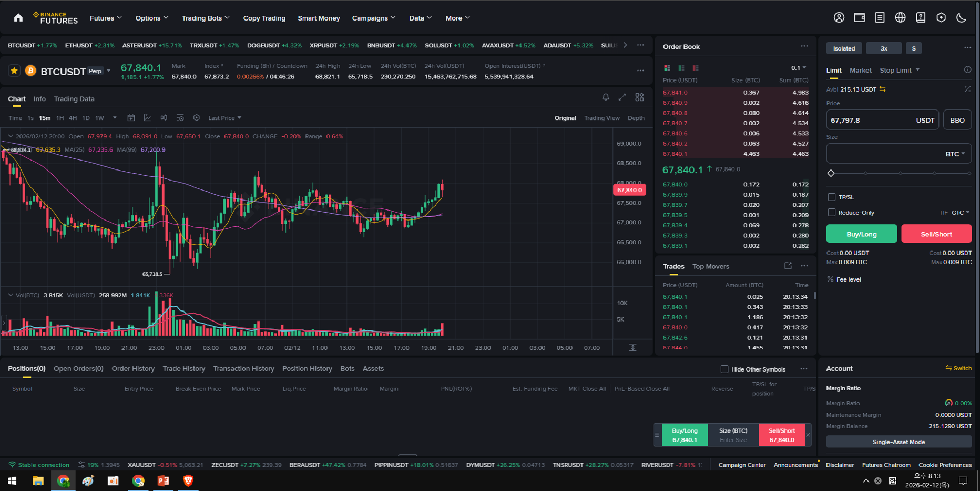Open order book 0.1 precision dropdown
This screenshot has width=980, height=491.
(799, 68)
